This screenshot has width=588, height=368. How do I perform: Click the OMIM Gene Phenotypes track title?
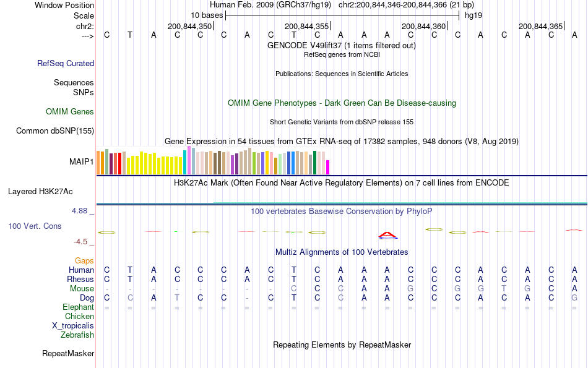click(342, 103)
